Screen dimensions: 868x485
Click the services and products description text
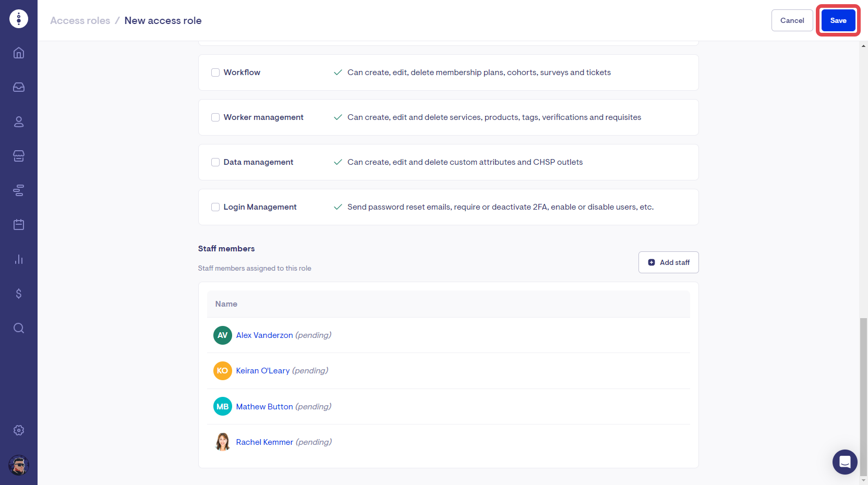pyautogui.click(x=495, y=117)
